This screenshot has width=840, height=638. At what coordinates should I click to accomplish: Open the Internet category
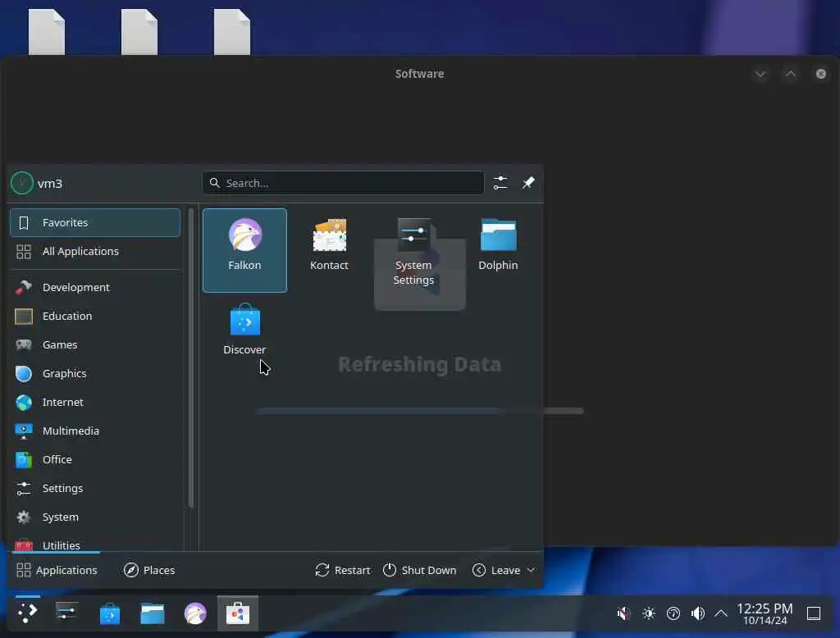tap(95, 403)
